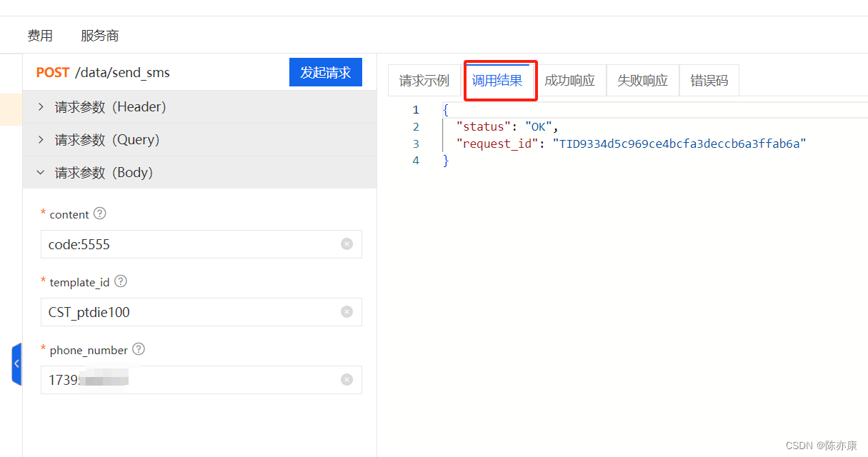Focus the content input containing code:5555

201,244
